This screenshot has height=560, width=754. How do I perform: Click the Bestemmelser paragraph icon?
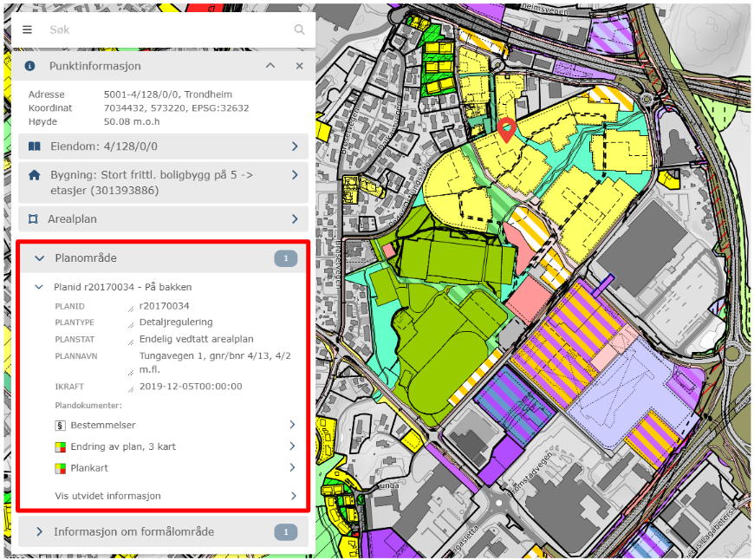point(61,426)
